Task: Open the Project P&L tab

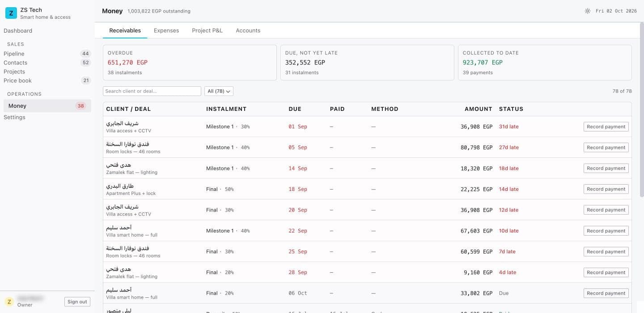Action: click(207, 30)
